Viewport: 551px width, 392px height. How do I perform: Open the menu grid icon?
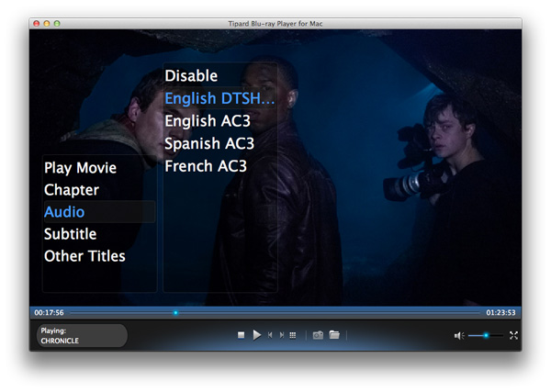(x=292, y=335)
